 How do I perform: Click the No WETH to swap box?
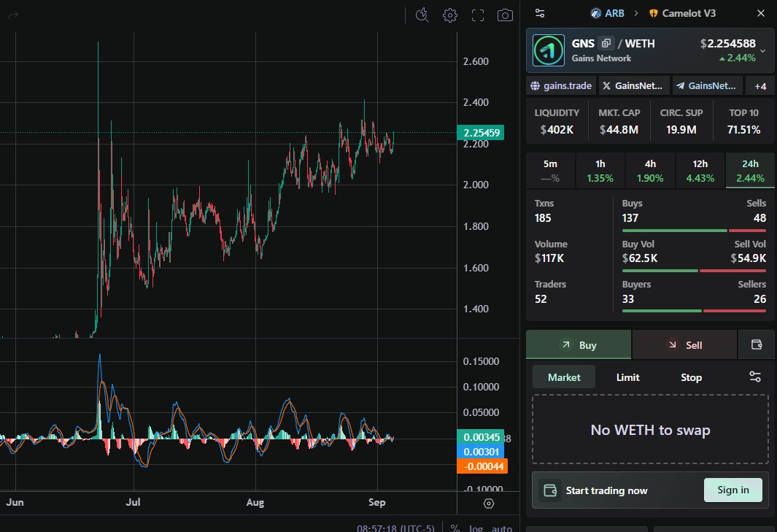[650, 429]
